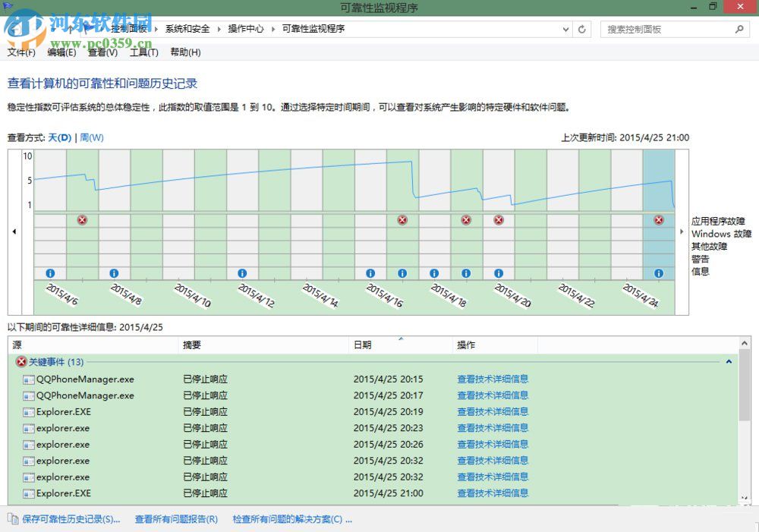Screen dimensions: 759x532
Task: Switch the view to 天(D) daily mode
Action: pos(59,137)
